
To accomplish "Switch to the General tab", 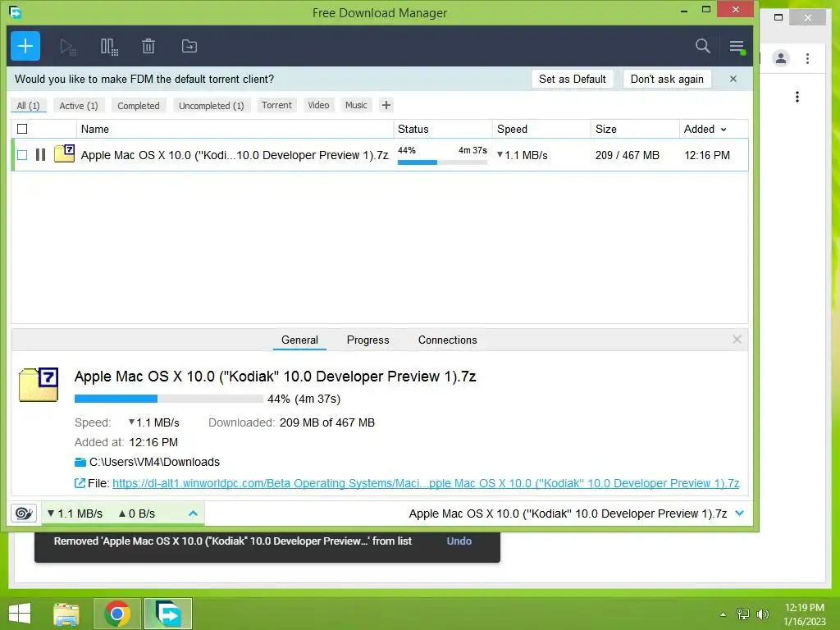I will [x=299, y=340].
